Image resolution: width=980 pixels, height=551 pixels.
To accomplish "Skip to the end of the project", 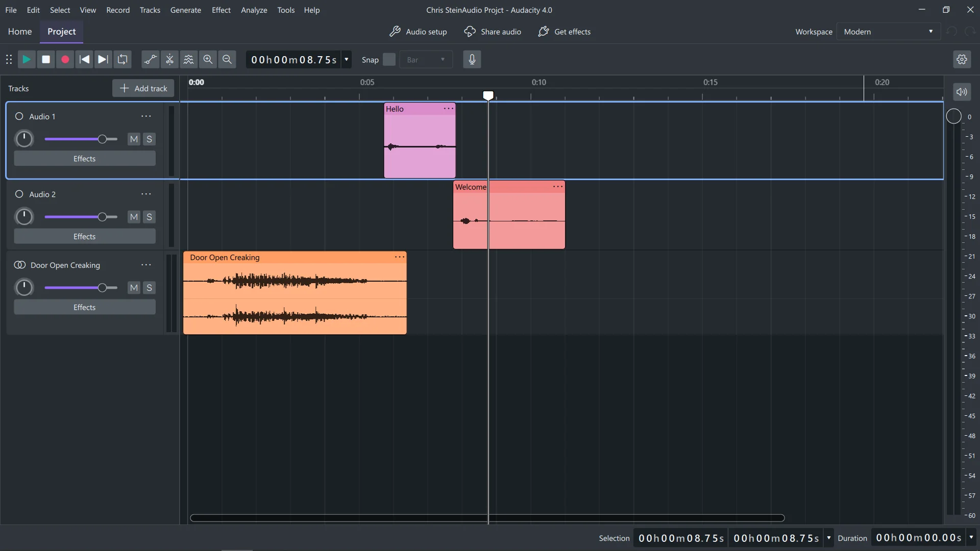I will pos(103,60).
